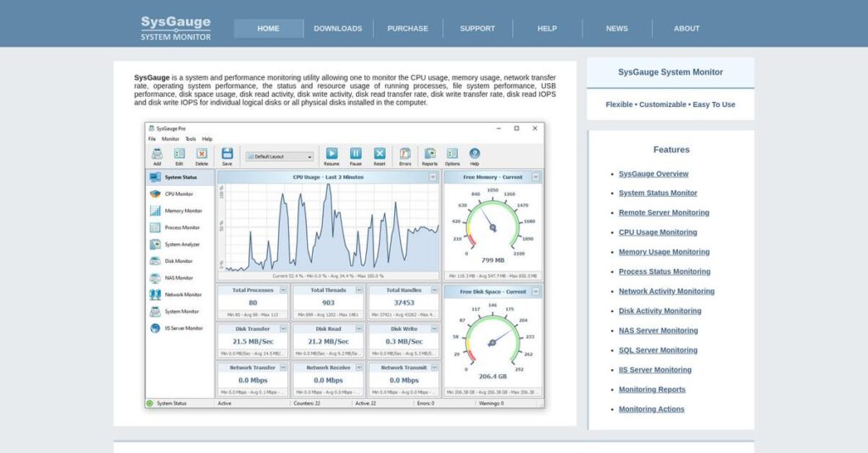Image resolution: width=868 pixels, height=453 pixels.
Task: Open the Network Activity Monitoring link
Action: click(667, 291)
